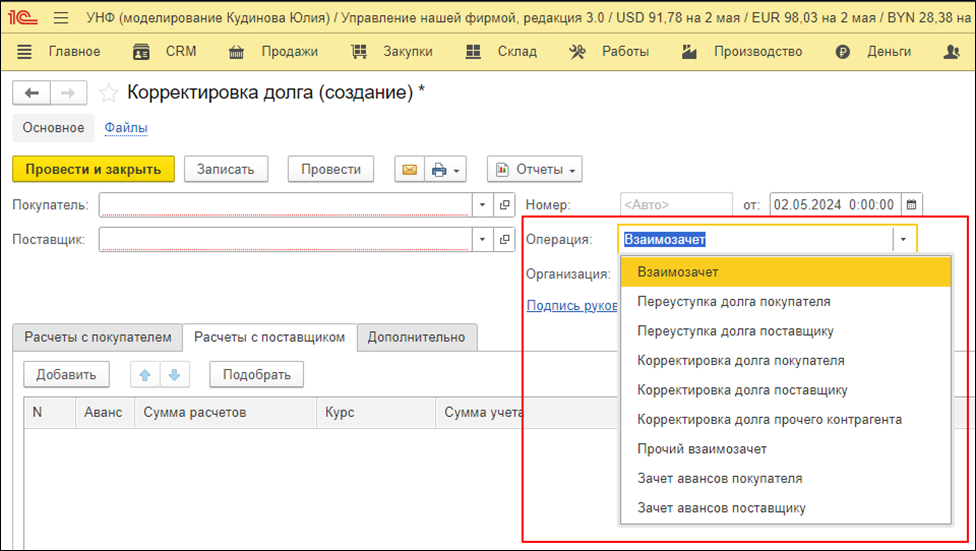The height and width of the screenshot is (551, 976).
Task: Open the Файлы link
Action: click(126, 128)
